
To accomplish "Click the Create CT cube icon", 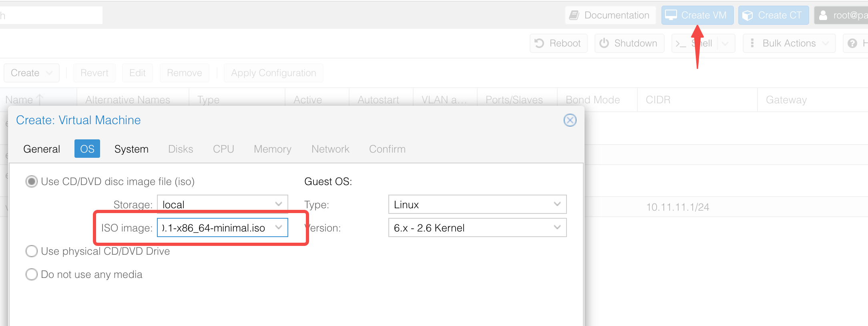I will 747,15.
